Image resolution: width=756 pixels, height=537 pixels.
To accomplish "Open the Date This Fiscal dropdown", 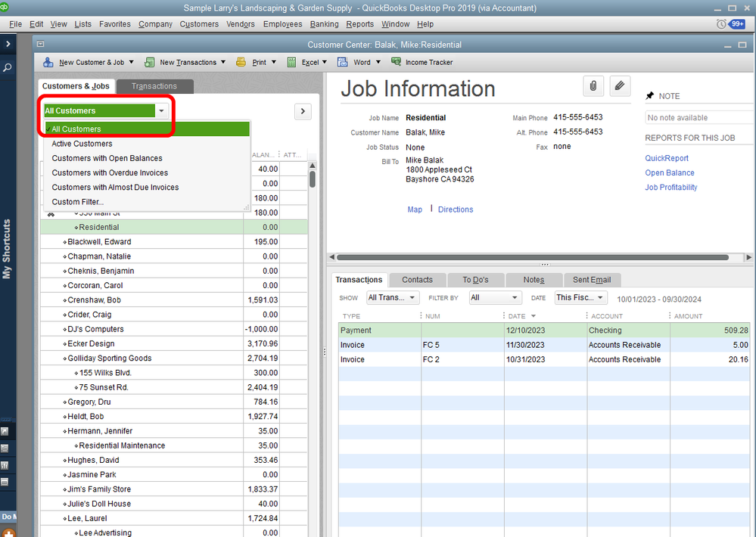I will (580, 298).
